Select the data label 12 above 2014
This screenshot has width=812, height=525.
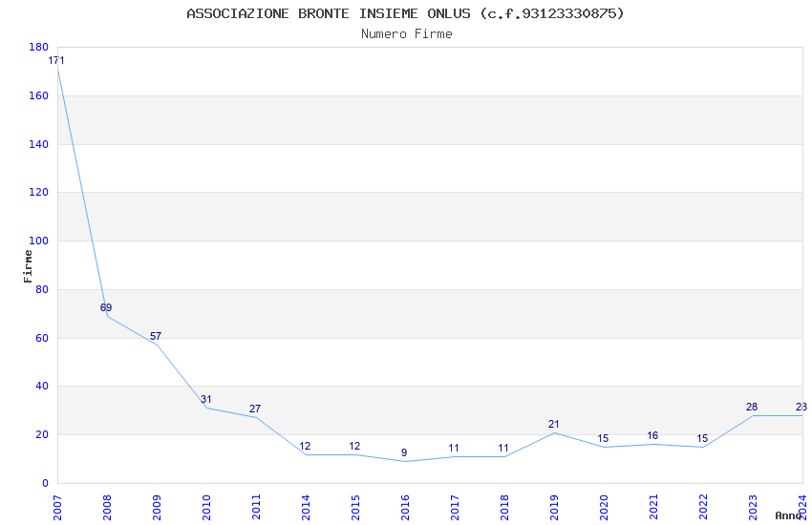click(305, 446)
